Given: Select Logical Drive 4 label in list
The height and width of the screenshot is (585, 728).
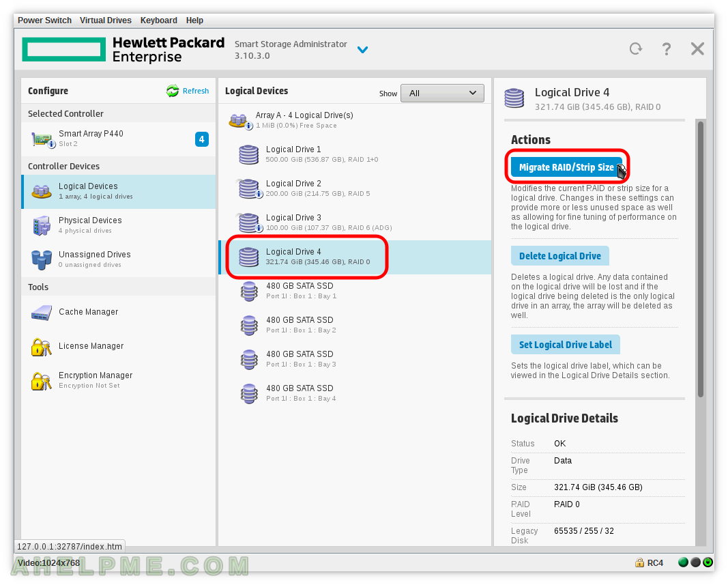Looking at the screenshot, I should pos(293,252).
